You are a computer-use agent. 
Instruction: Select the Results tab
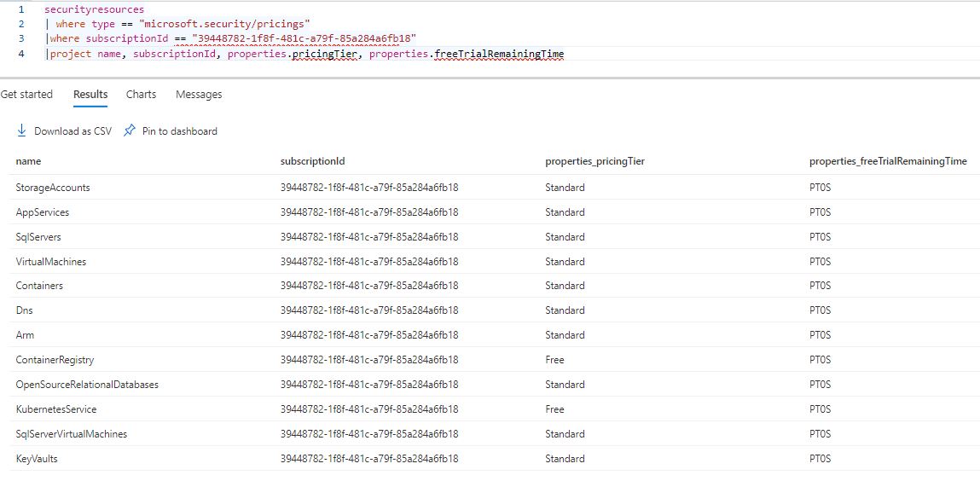tap(90, 95)
